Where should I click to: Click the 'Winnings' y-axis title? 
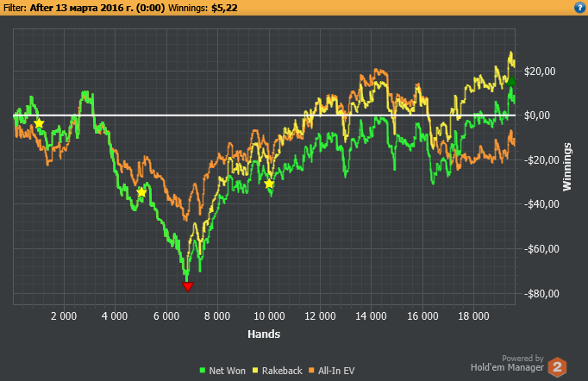567,167
